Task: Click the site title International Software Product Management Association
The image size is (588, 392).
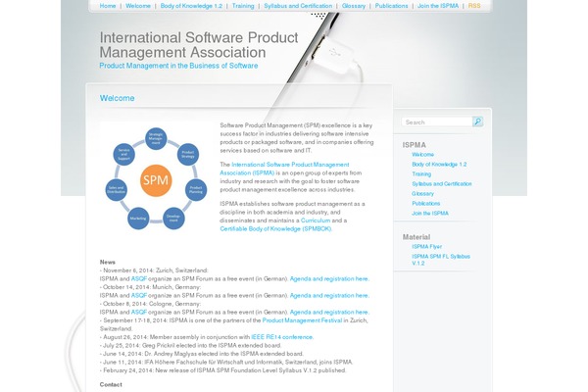Action: tap(199, 45)
